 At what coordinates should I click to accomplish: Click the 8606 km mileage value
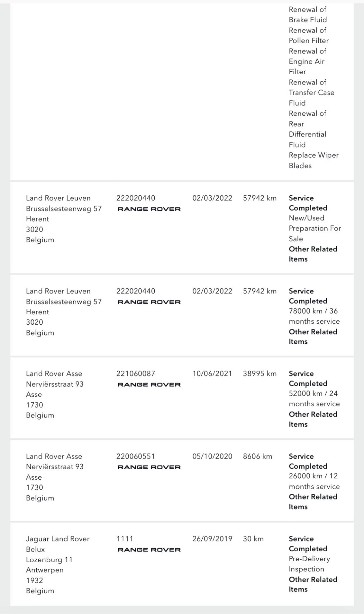257,456
